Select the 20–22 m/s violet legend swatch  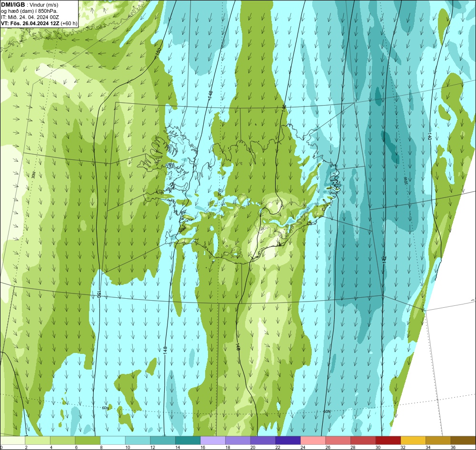coord(263,440)
